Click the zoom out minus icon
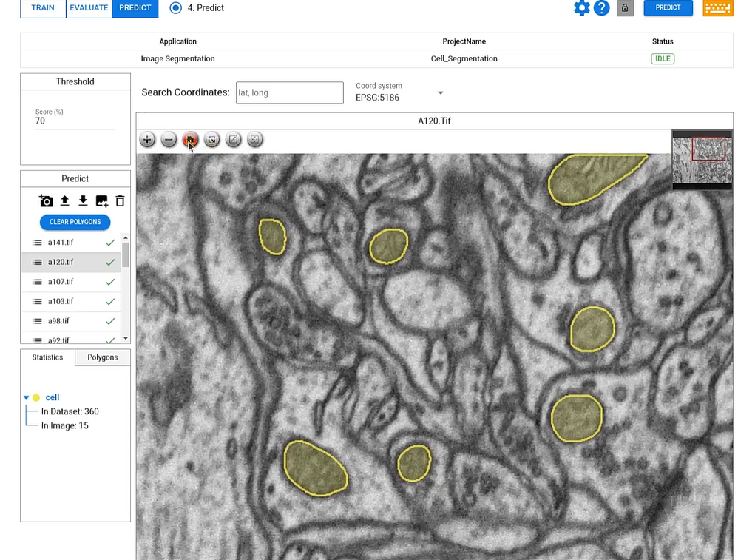Viewport: 755px width, 560px height. click(169, 140)
